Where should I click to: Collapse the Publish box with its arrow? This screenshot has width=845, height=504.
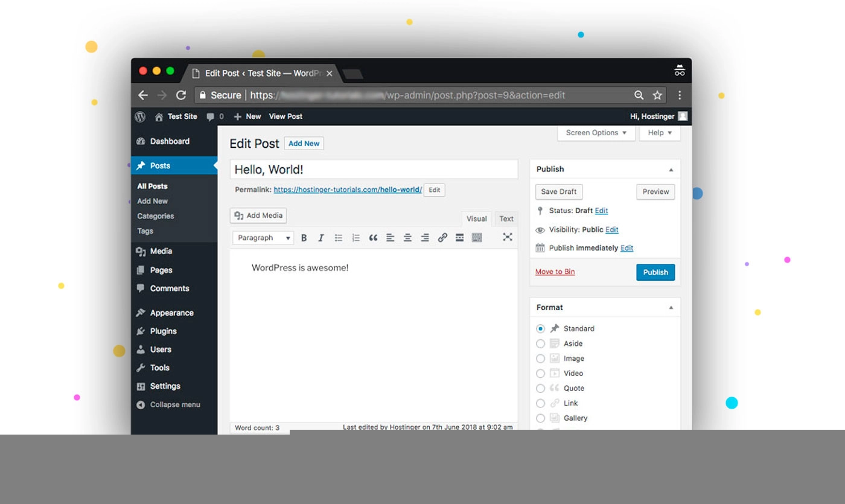tap(671, 170)
